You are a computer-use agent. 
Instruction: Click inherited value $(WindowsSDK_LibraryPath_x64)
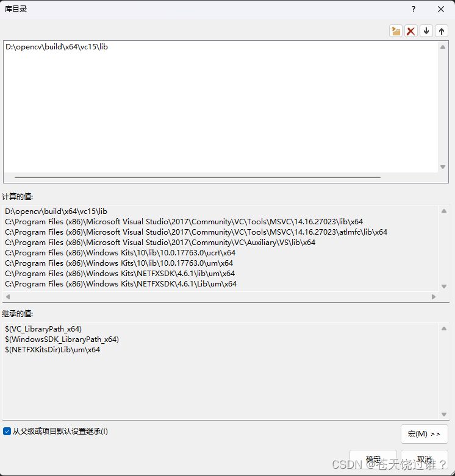pyautogui.click(x=62, y=339)
